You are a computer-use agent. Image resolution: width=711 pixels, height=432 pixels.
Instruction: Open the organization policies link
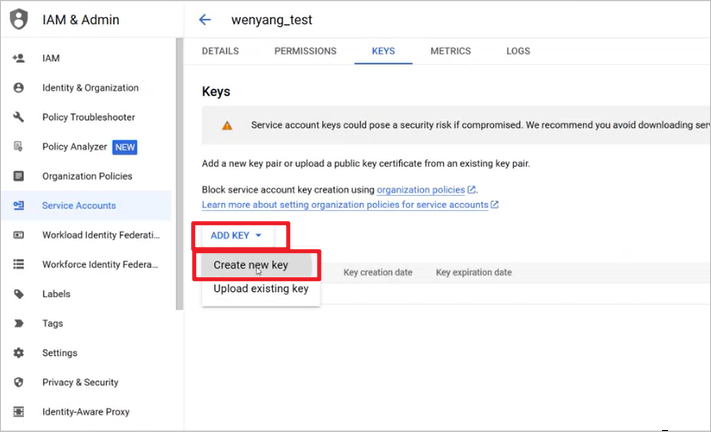pyautogui.click(x=421, y=189)
